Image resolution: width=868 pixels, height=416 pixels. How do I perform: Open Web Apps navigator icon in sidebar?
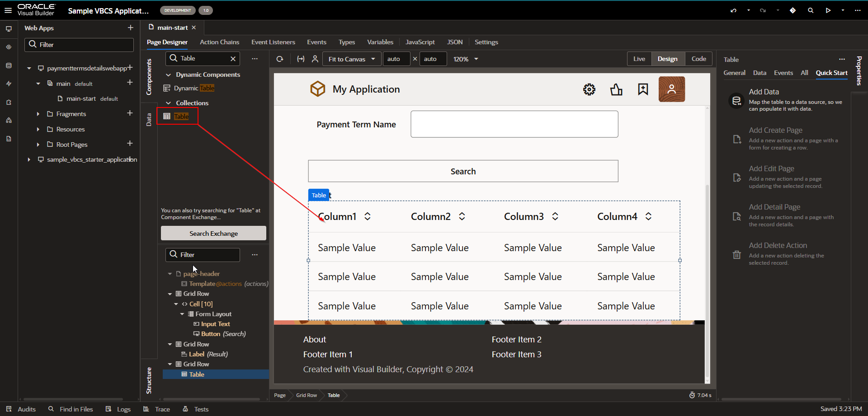point(9,28)
